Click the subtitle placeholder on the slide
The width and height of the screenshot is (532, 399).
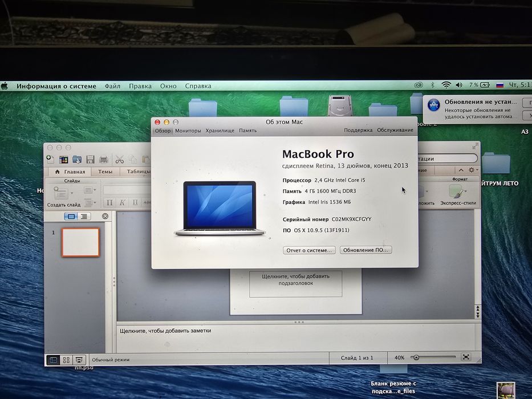click(295, 284)
